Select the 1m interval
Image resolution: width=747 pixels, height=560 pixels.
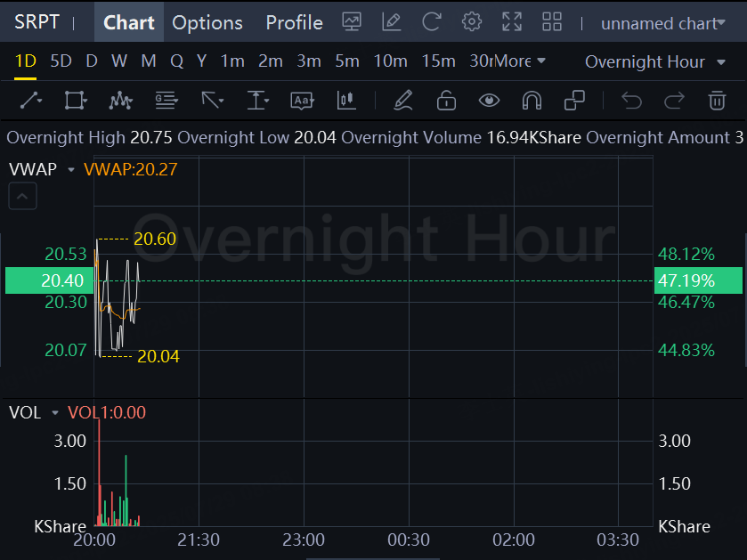pyautogui.click(x=232, y=61)
